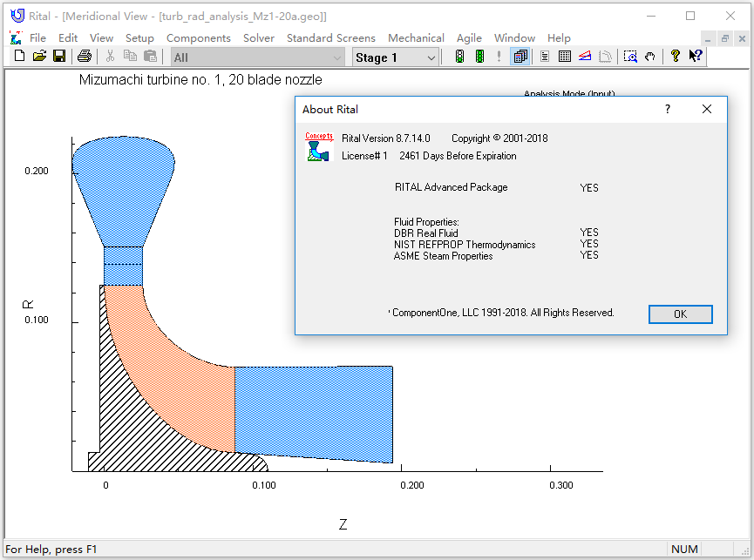
Task: Click the blue exit duct region right of rotor
Action: coord(314,413)
